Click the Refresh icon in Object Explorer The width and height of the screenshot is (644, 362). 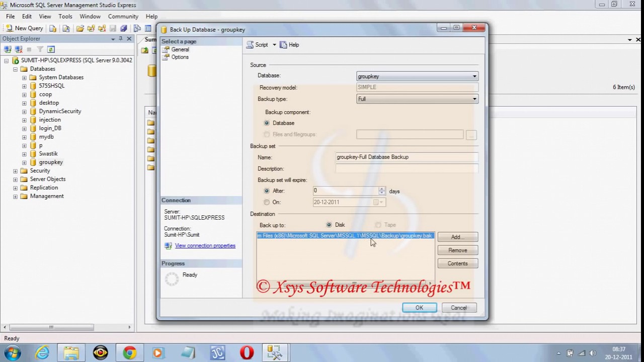[x=51, y=49]
